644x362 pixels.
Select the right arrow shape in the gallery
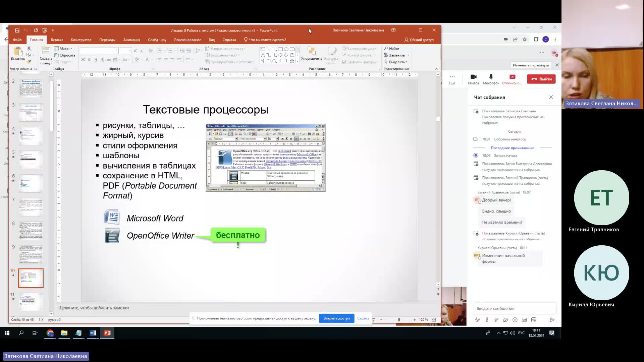point(280,55)
